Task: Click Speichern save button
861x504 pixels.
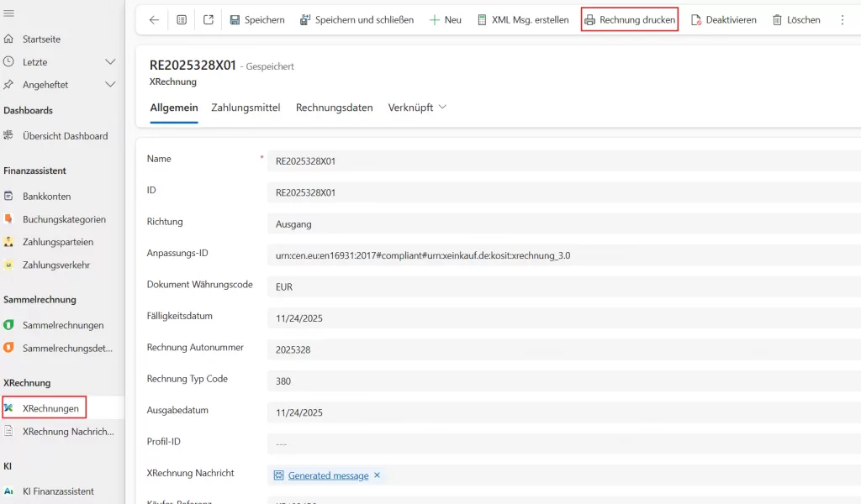Action: (x=257, y=20)
